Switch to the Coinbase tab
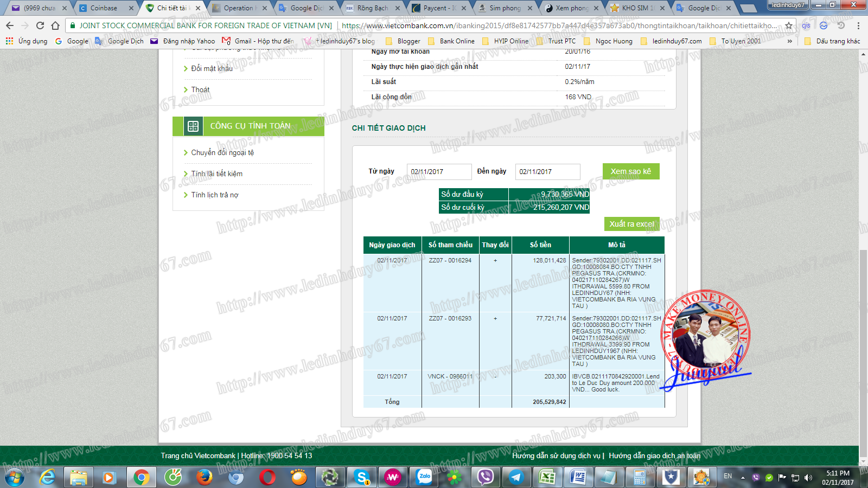The height and width of the screenshot is (488, 868). 103,8
